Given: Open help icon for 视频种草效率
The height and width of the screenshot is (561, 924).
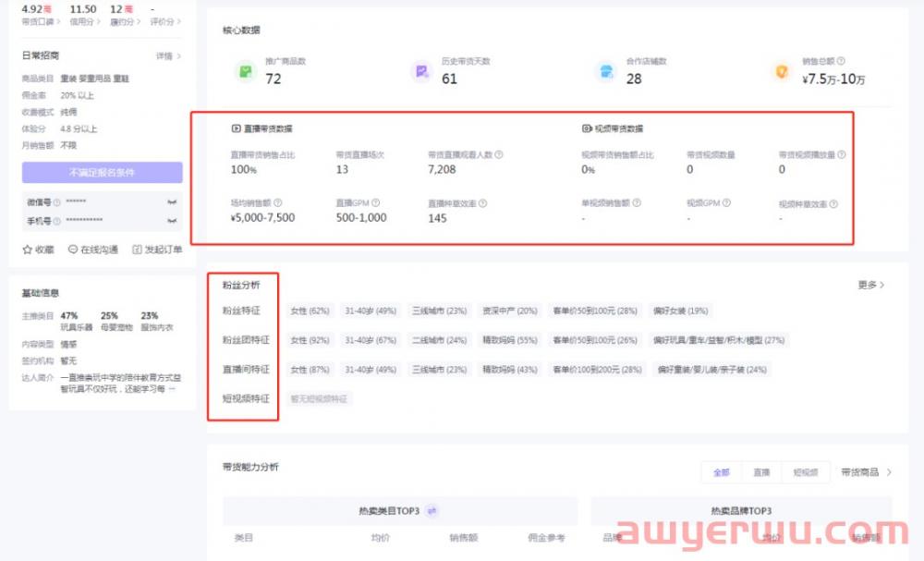Looking at the screenshot, I should point(833,204).
